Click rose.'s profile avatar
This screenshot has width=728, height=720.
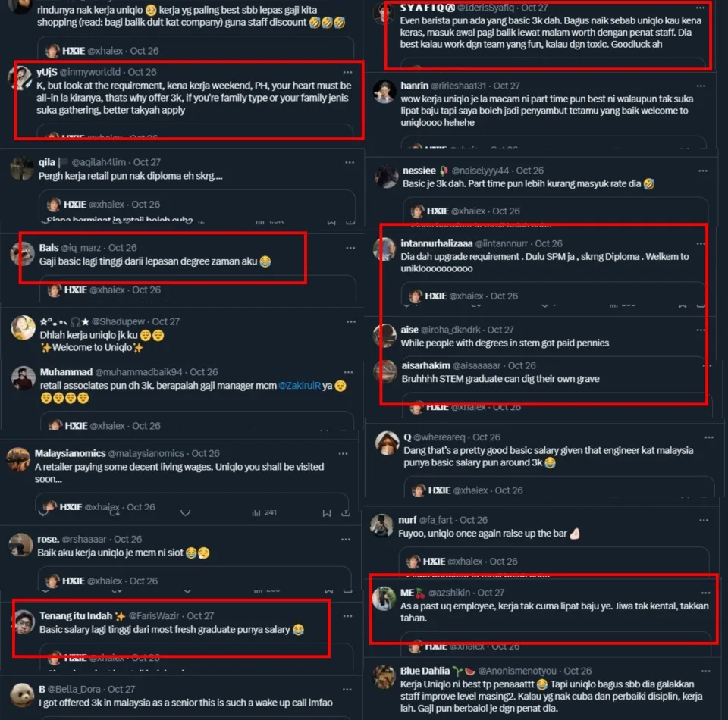coord(21,545)
